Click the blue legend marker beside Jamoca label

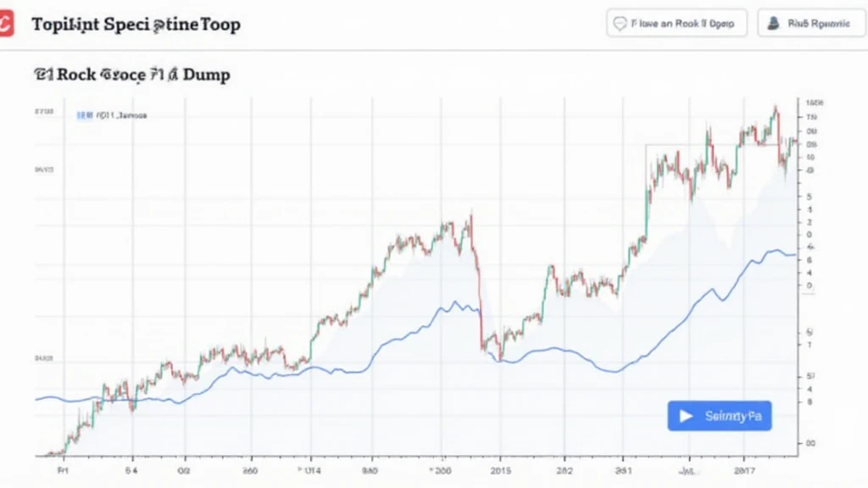[84, 115]
